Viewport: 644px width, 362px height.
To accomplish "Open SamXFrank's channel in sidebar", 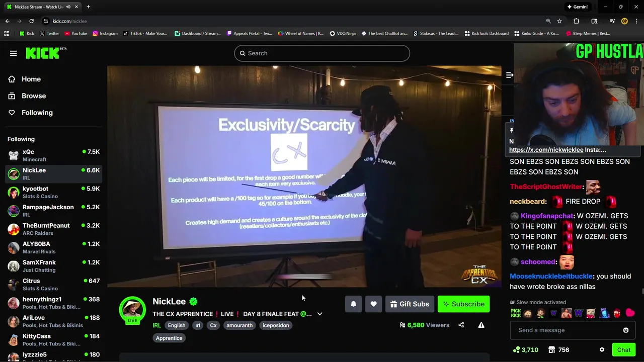I will pyautogui.click(x=53, y=266).
